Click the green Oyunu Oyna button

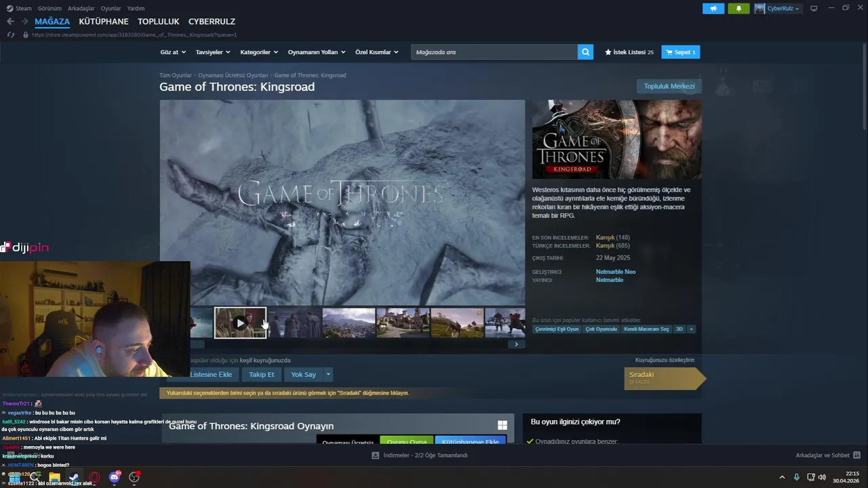pos(407,441)
